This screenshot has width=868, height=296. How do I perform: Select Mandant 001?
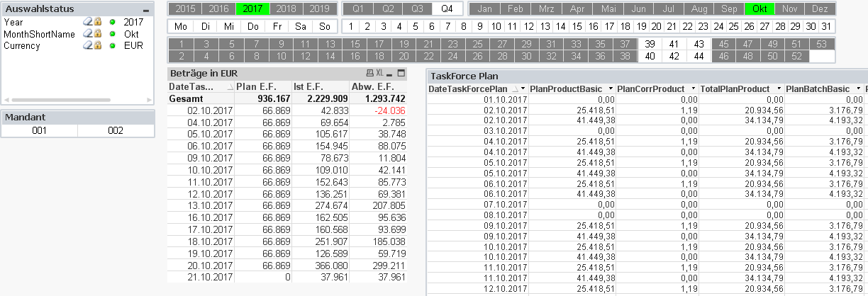[x=39, y=130]
